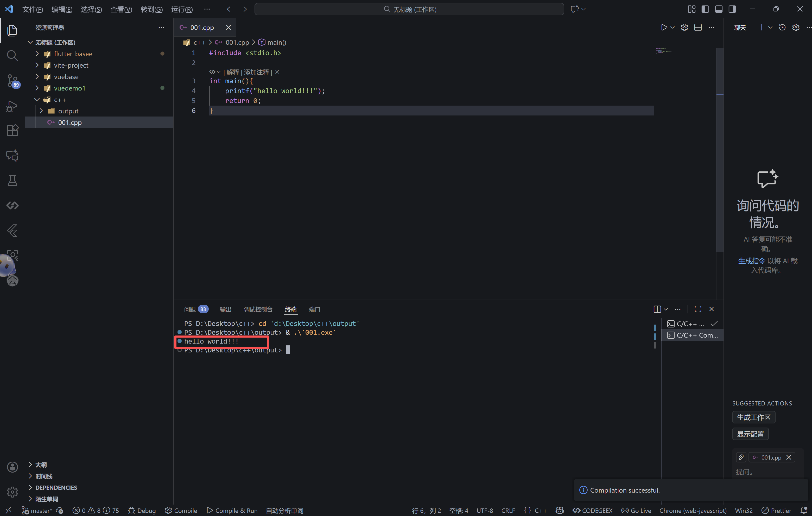Toggle secondary side bar visibility
The height and width of the screenshot is (516, 812).
pyautogui.click(x=732, y=9)
